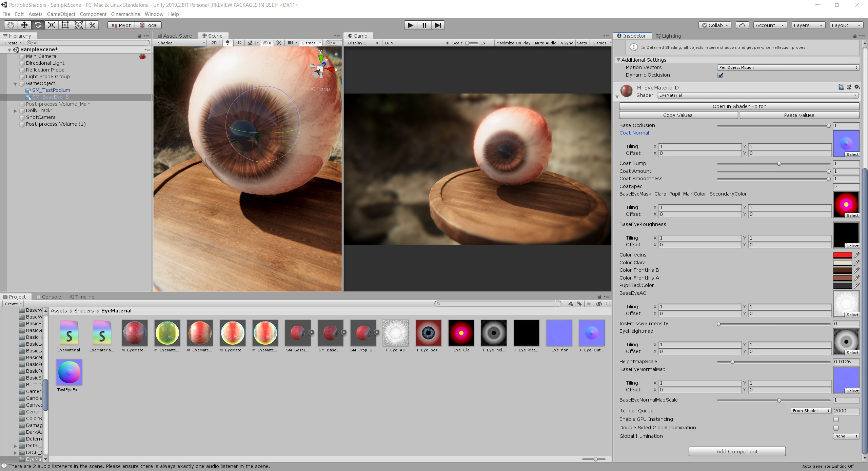Activate the Hand pan tool

click(x=10, y=25)
